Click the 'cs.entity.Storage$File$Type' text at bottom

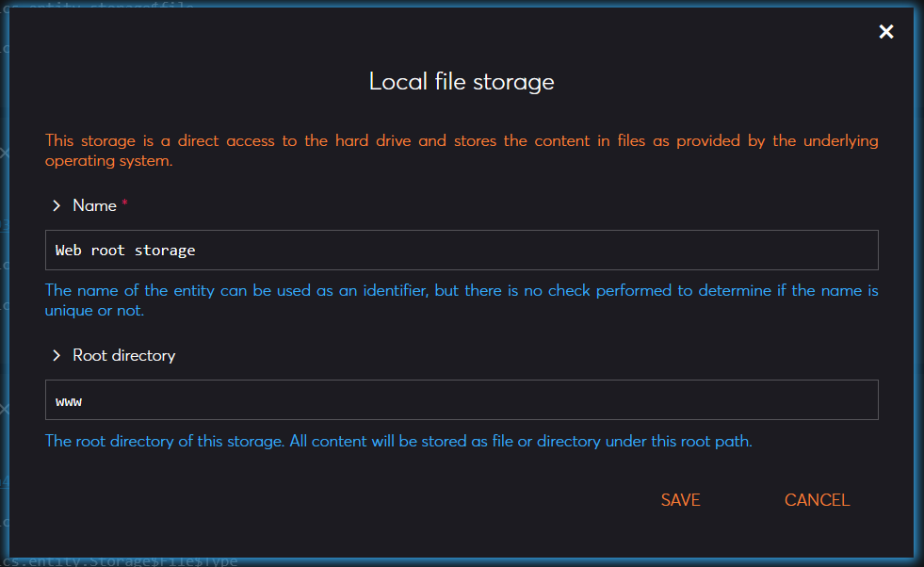click(118, 560)
